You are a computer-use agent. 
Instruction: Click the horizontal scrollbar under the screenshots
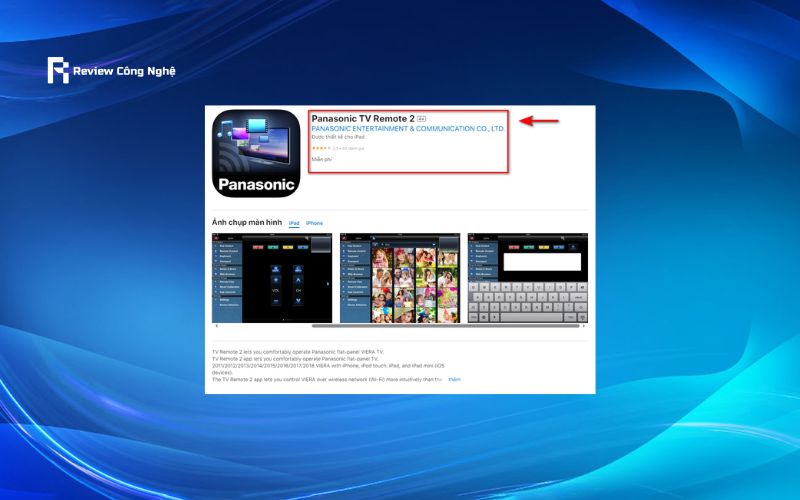pos(445,326)
